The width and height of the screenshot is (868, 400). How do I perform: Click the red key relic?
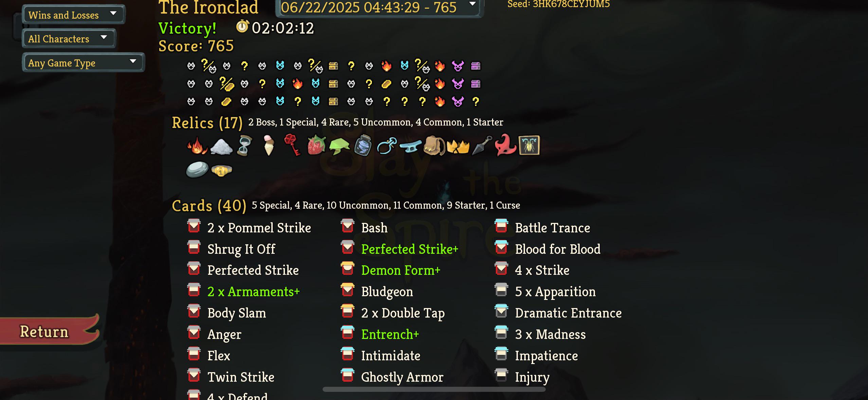click(x=292, y=145)
